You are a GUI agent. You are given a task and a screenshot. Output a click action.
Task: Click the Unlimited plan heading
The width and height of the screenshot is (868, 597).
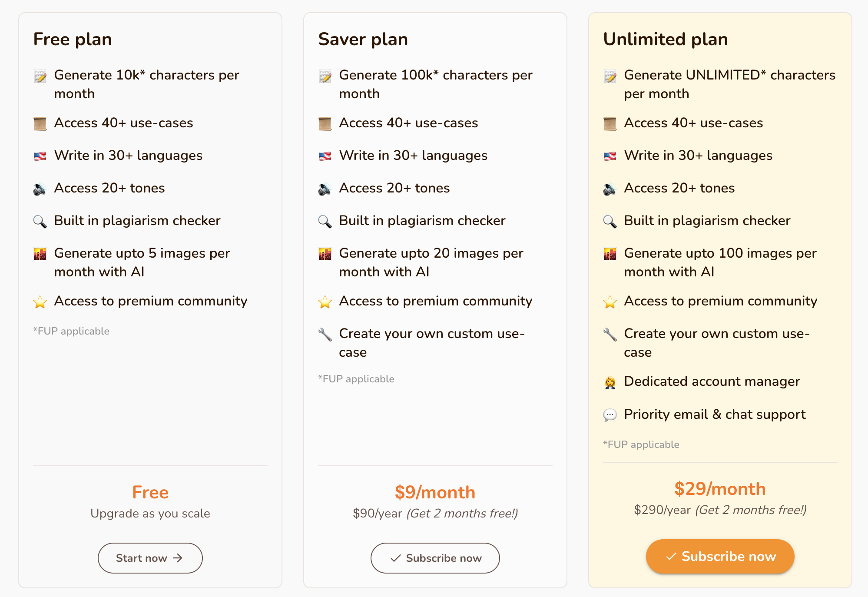666,39
